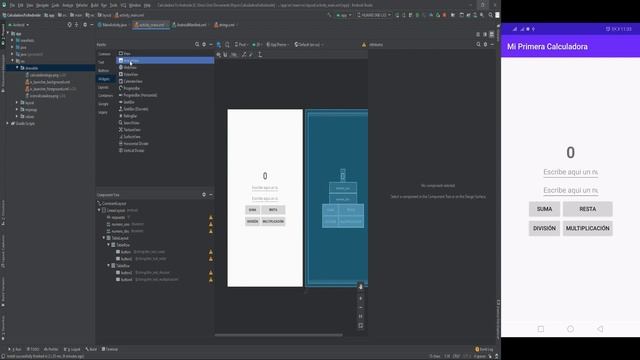This screenshot has width=640, height=360.
Task: Tap DIVISIÓN button on phone screen
Action: tap(544, 228)
